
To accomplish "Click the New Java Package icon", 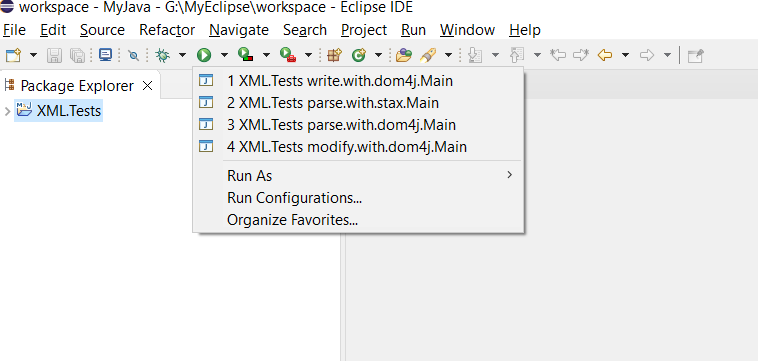I will click(x=334, y=56).
